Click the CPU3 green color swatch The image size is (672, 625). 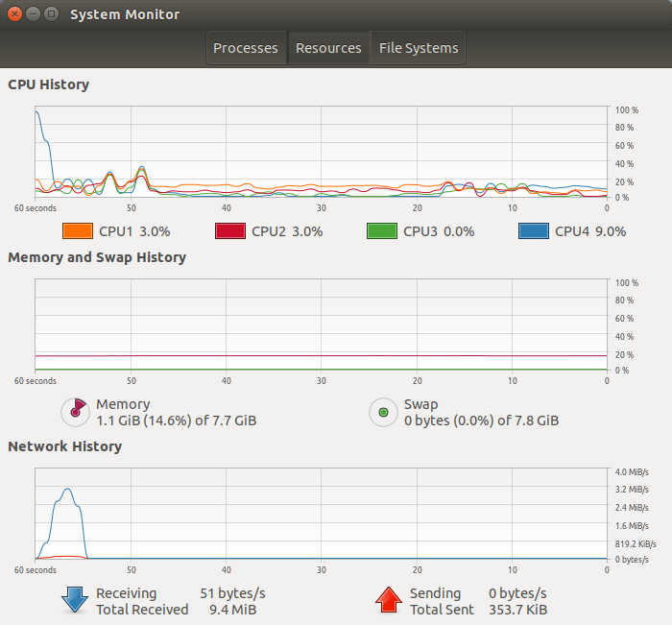point(382,231)
